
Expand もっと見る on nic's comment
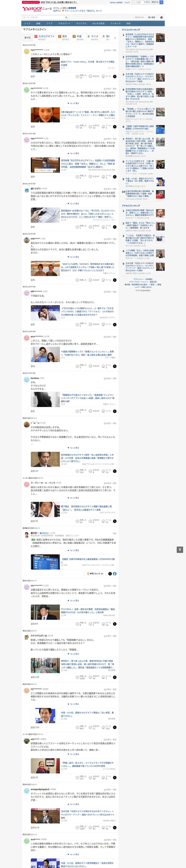73,601
